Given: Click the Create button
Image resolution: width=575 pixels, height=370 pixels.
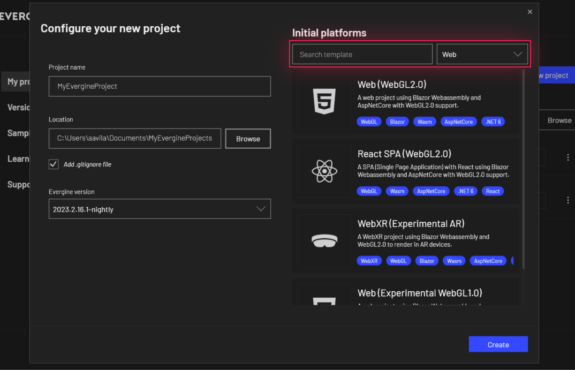Looking at the screenshot, I should coord(498,344).
